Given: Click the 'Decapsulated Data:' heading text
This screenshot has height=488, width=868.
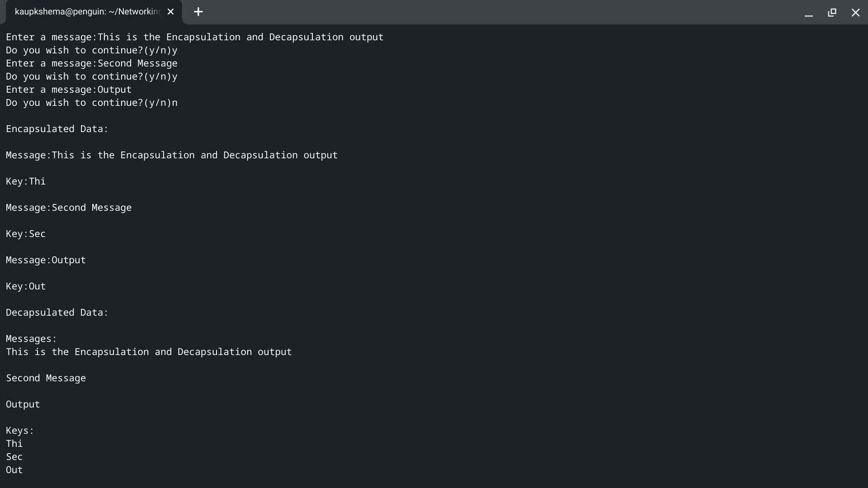Looking at the screenshot, I should pyautogui.click(x=57, y=313).
